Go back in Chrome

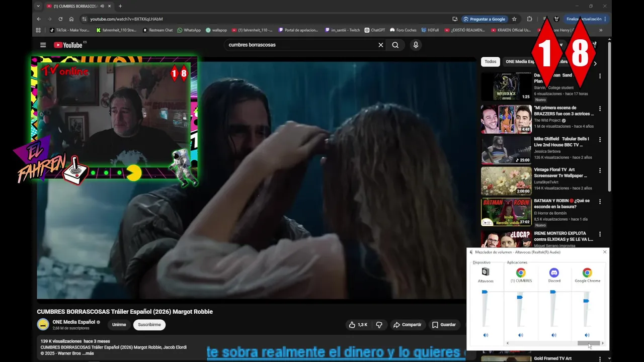coord(39,19)
